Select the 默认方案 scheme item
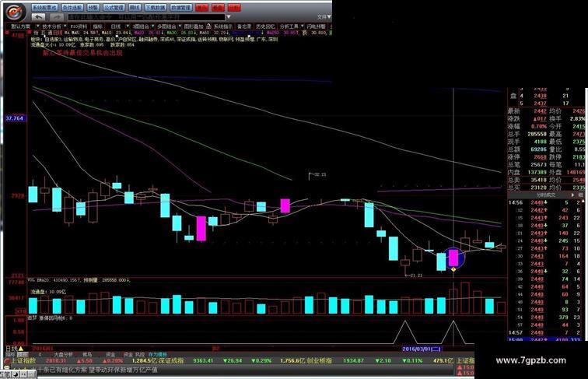This screenshot has width=588, height=379. pyautogui.click(x=21, y=26)
